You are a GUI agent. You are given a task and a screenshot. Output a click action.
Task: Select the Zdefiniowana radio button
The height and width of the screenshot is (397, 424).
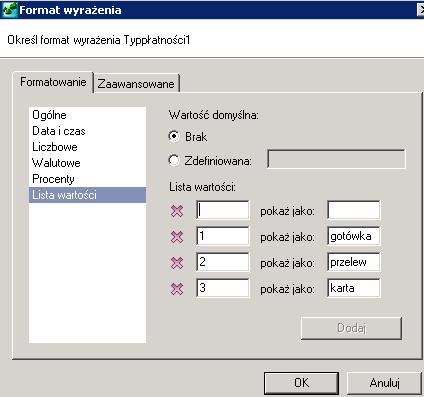[x=174, y=160]
